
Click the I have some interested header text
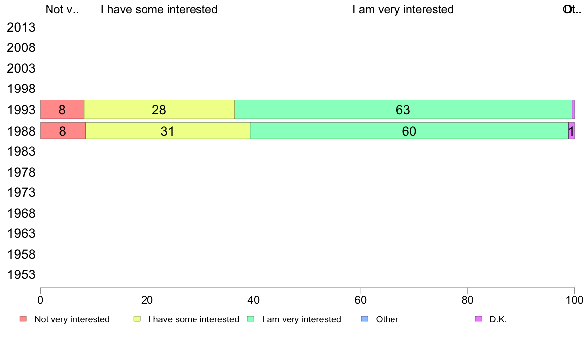coord(159,9)
